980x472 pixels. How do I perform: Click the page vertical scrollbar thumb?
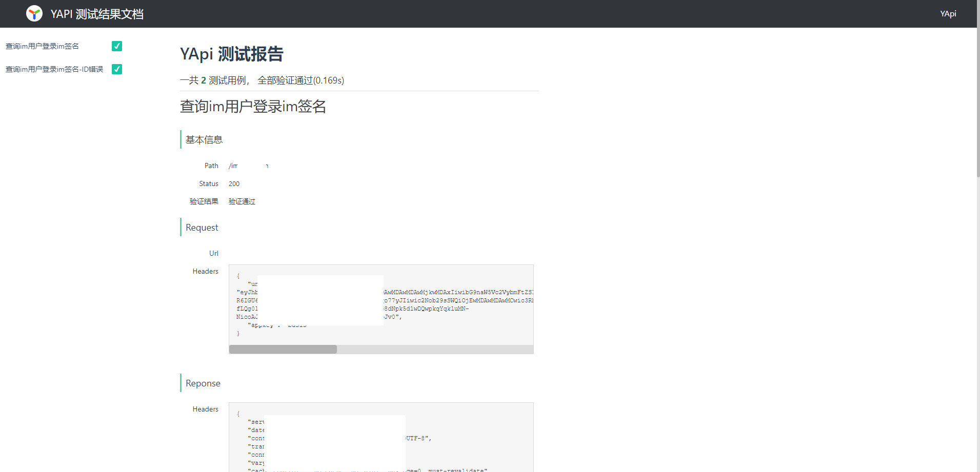pyautogui.click(x=978, y=89)
